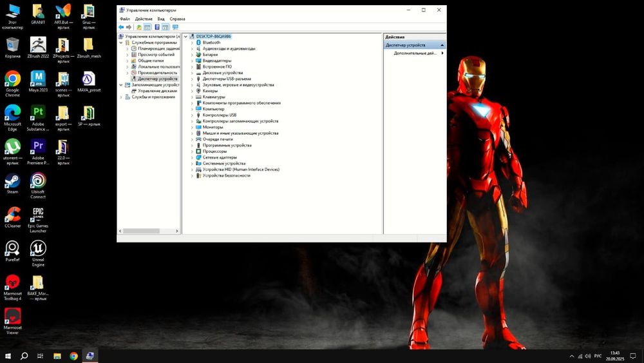Image resolution: width=644 pixels, height=363 pixels.
Task: Click the Up one level toolbar icon
Action: coord(139,27)
